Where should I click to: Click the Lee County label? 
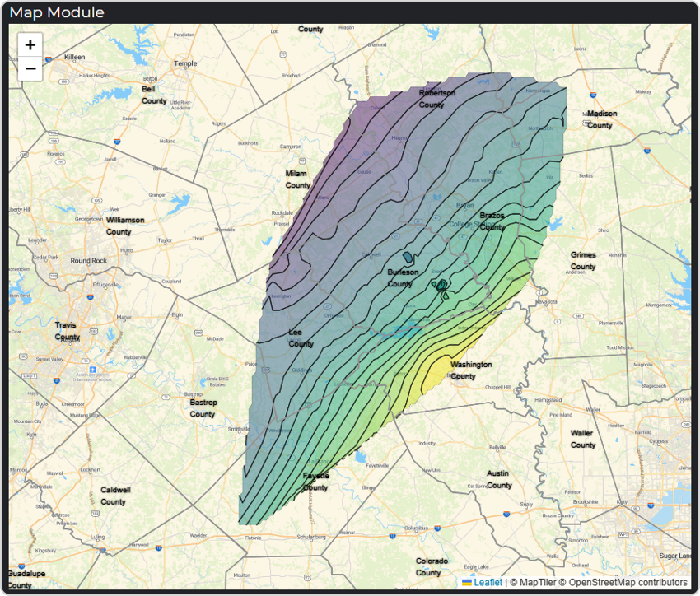[301, 338]
